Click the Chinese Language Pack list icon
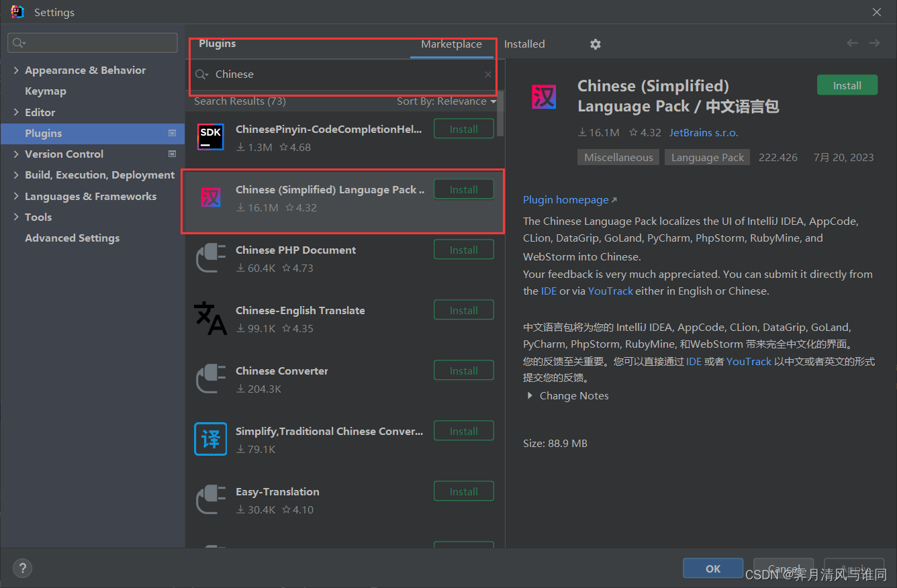This screenshot has height=588, width=897. (211, 197)
